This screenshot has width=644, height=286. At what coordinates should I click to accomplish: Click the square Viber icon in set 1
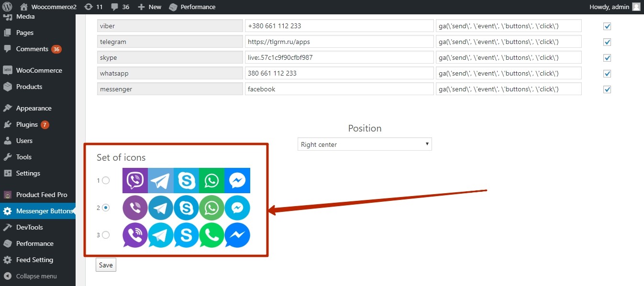(135, 180)
